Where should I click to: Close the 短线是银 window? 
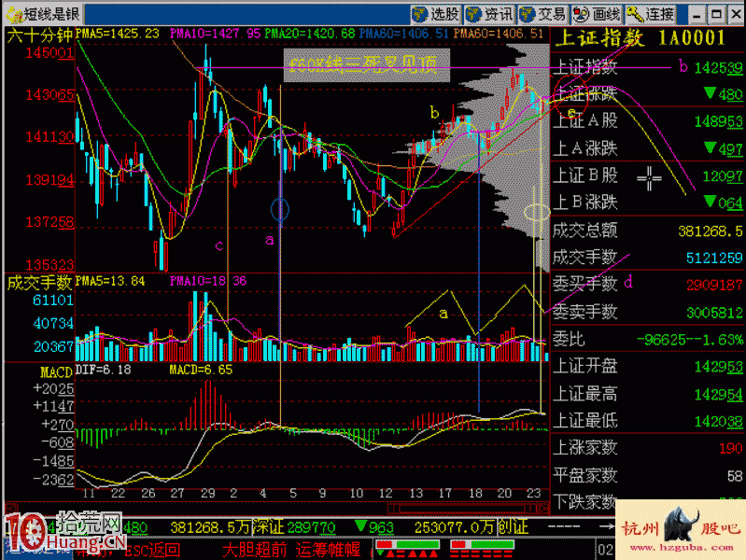[736, 15]
